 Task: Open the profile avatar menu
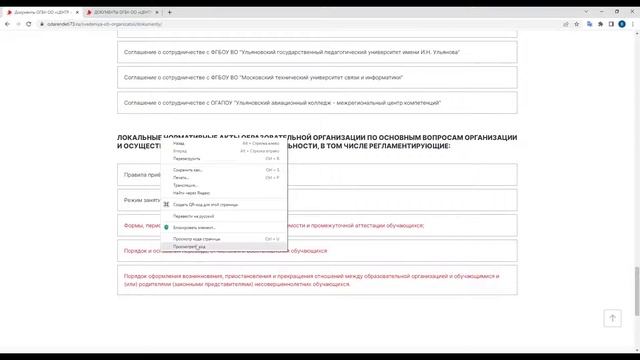tap(622, 24)
